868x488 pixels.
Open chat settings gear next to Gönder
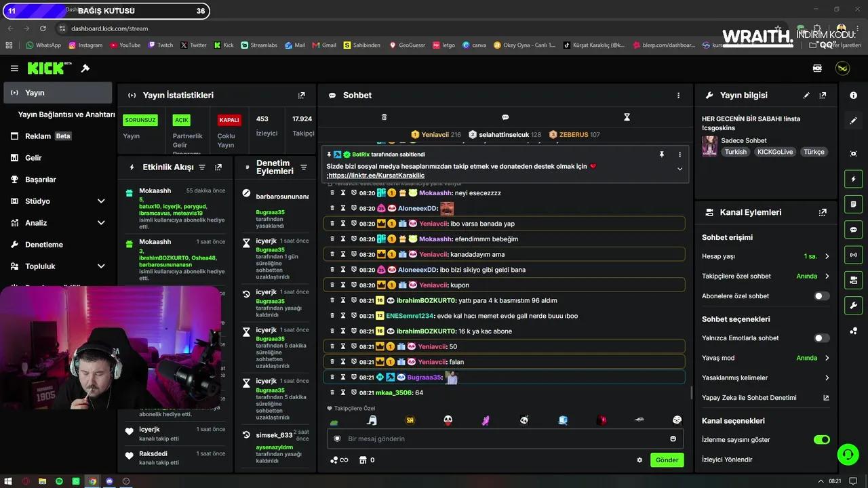click(x=639, y=460)
